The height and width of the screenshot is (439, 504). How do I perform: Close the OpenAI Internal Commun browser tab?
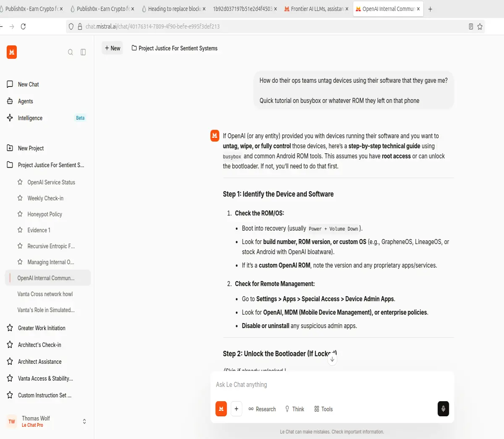tap(418, 9)
